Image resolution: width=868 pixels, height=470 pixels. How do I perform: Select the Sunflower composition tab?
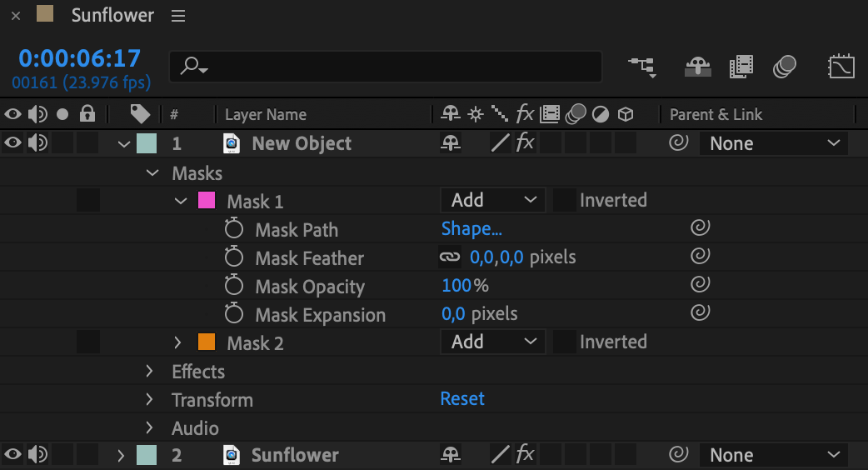(x=112, y=15)
